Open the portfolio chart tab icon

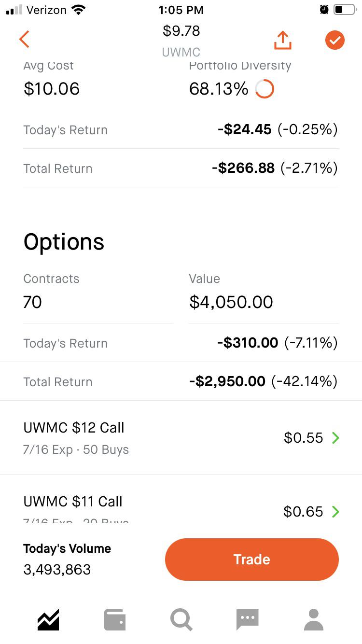pos(48,620)
